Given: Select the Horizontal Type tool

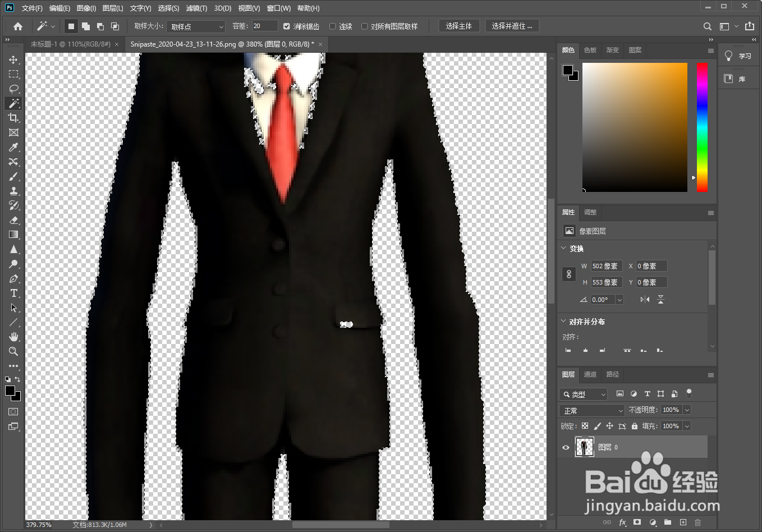Looking at the screenshot, I should [13, 293].
